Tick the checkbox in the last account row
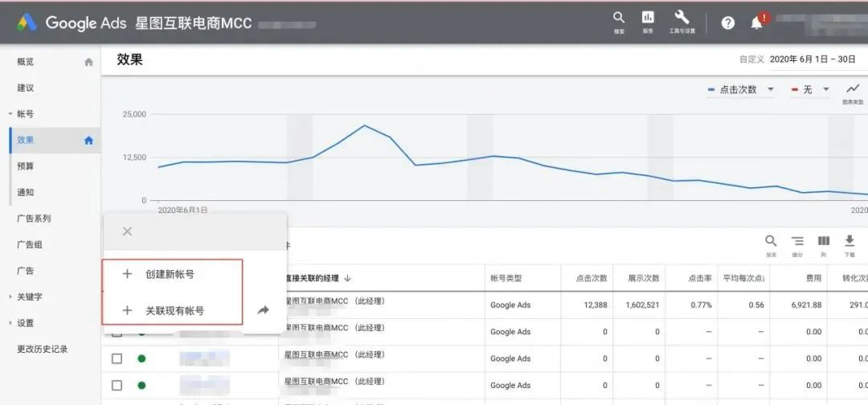The height and width of the screenshot is (405, 868). pyautogui.click(x=117, y=385)
